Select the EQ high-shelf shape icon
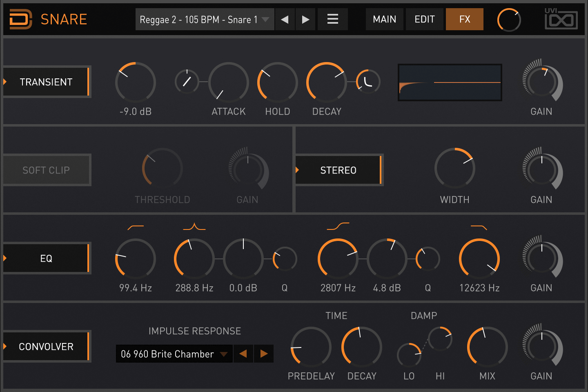The height and width of the screenshot is (392, 588). [338, 226]
